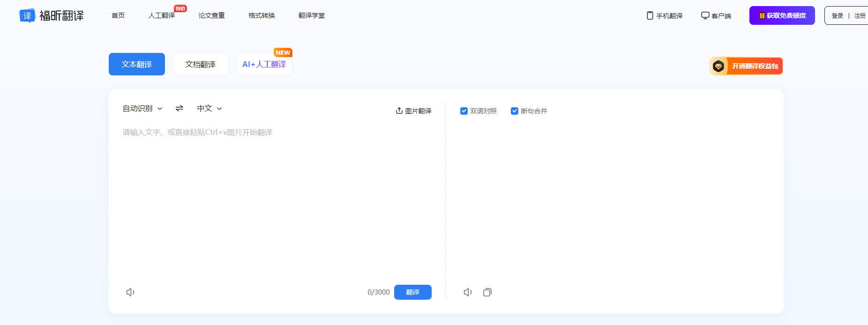This screenshot has height=325, width=868.
Task: Click the badge icon on 开通翻译权益包
Action: point(718,66)
